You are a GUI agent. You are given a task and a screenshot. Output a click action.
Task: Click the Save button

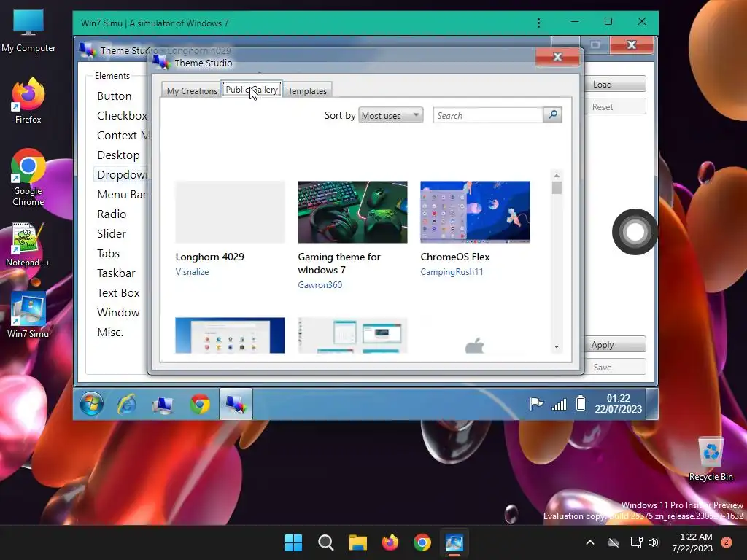pyautogui.click(x=615, y=367)
